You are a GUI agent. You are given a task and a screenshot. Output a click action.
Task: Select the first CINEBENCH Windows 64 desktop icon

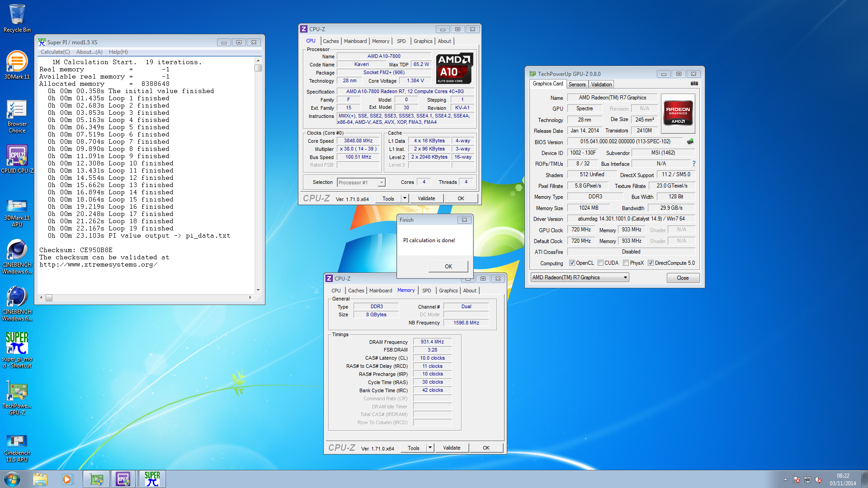click(x=17, y=257)
